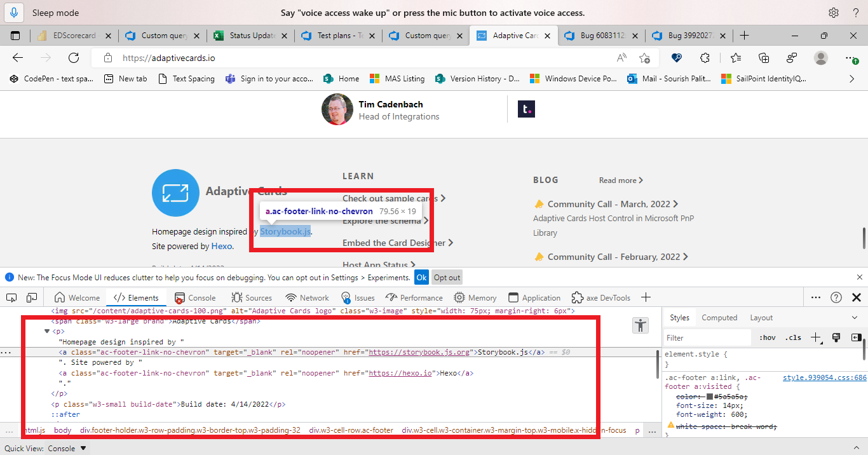
Task: Click the accessibility inspect icon near Elements
Action: point(641,325)
